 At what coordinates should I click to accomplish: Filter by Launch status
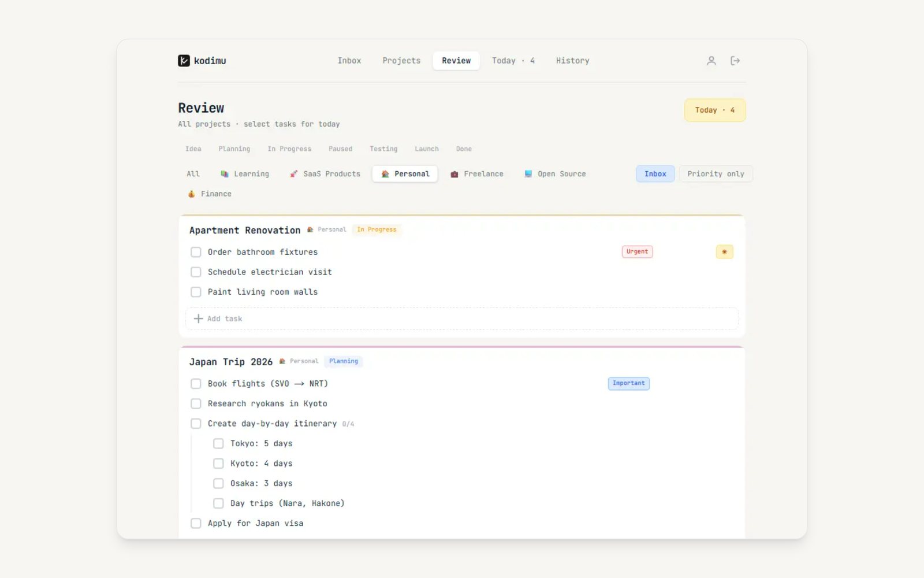click(x=427, y=149)
